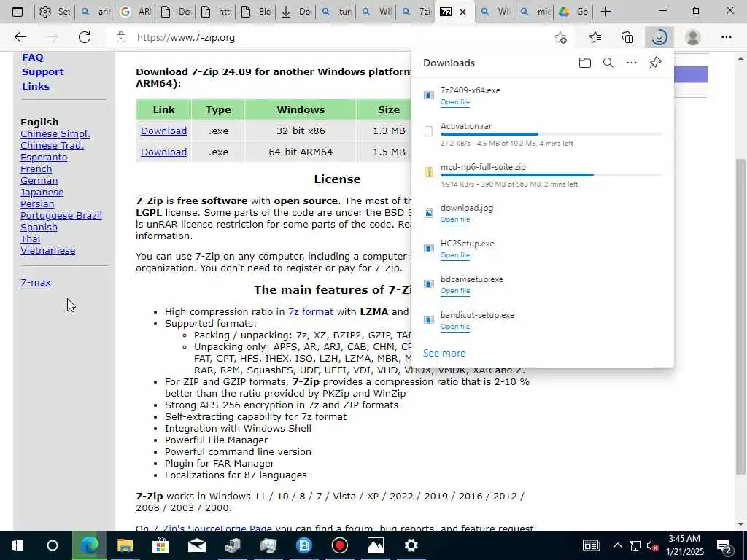Show hidden system tray icons

617,545
